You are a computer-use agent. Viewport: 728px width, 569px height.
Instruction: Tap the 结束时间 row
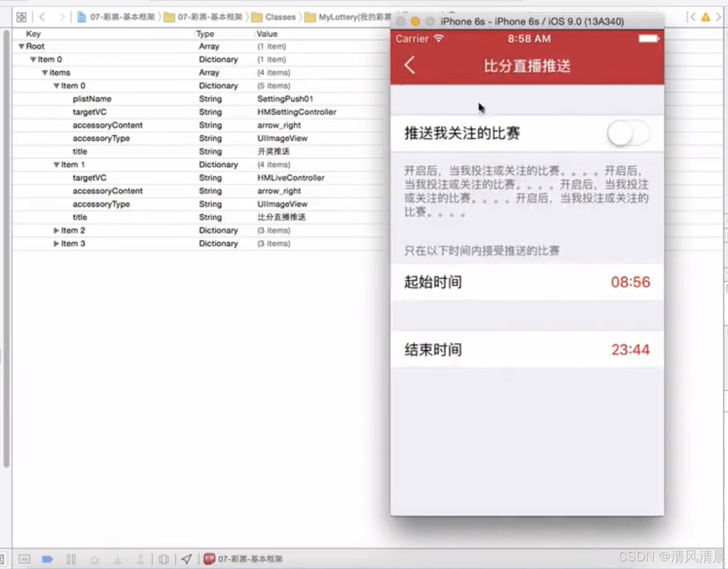(527, 350)
